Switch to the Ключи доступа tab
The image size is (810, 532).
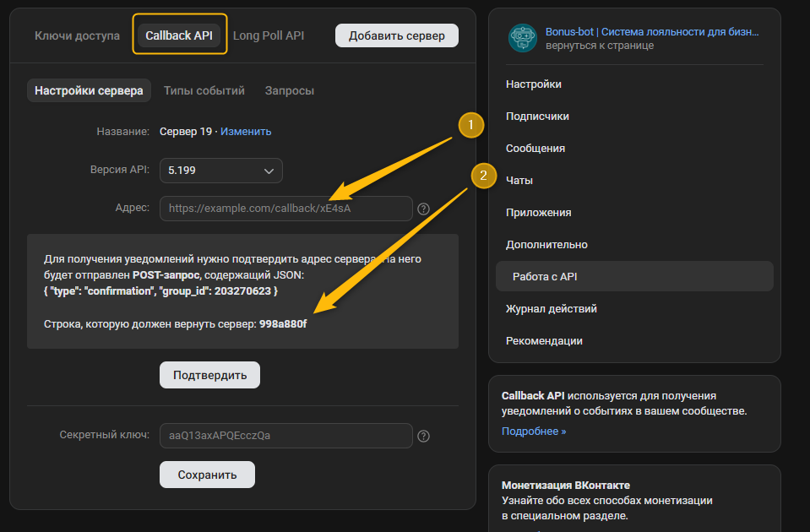76,35
